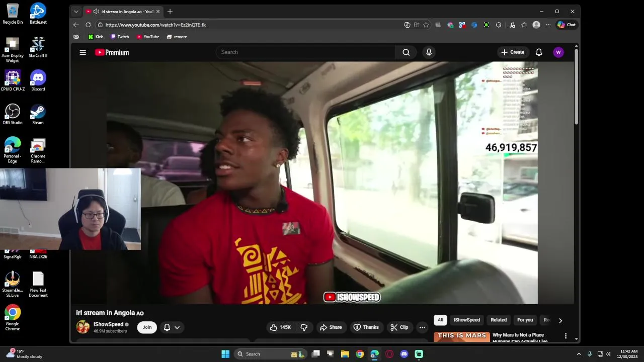
Task: Open the browser profile avatar
Action: tap(536, 25)
